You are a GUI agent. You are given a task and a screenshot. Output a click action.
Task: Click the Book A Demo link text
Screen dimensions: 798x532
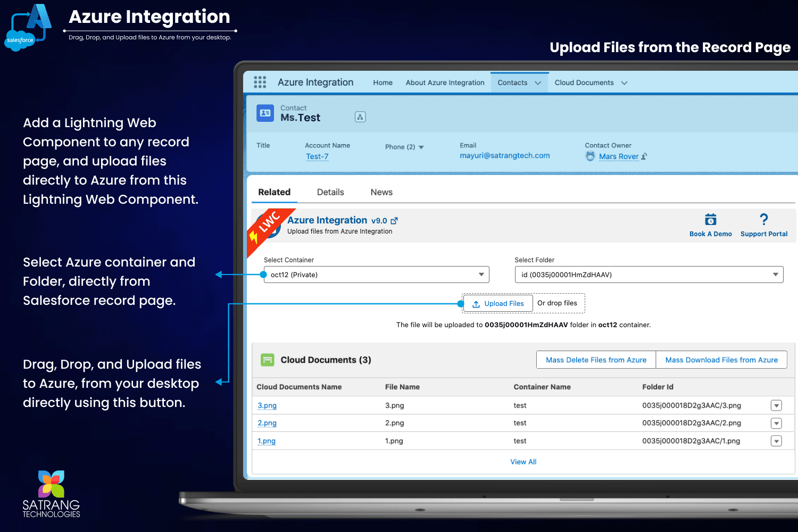click(x=711, y=234)
